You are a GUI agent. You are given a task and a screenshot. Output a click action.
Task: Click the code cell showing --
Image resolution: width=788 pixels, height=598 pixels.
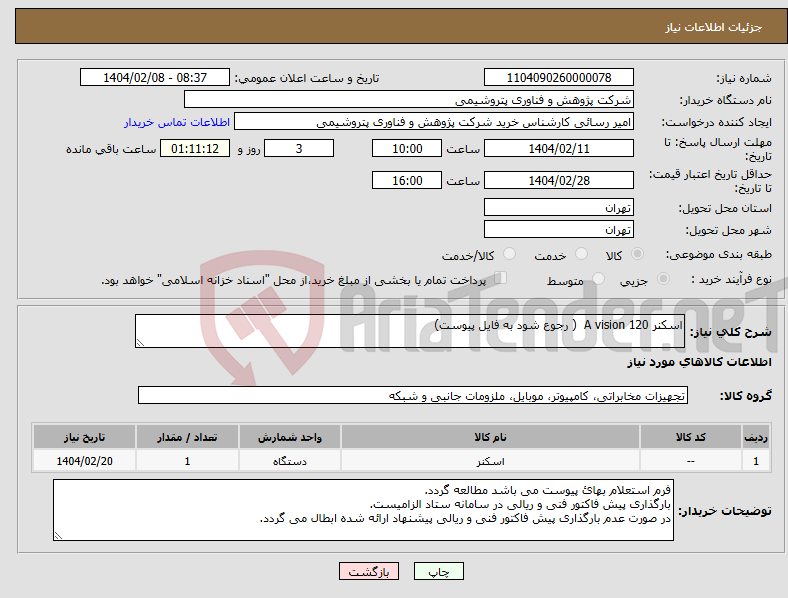click(691, 461)
